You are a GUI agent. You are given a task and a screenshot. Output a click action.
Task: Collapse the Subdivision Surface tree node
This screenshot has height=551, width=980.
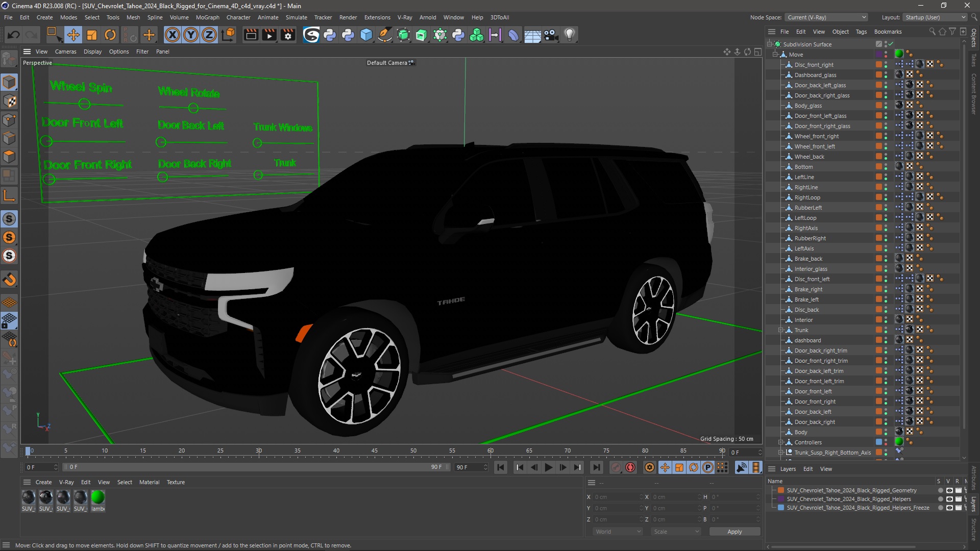770,44
